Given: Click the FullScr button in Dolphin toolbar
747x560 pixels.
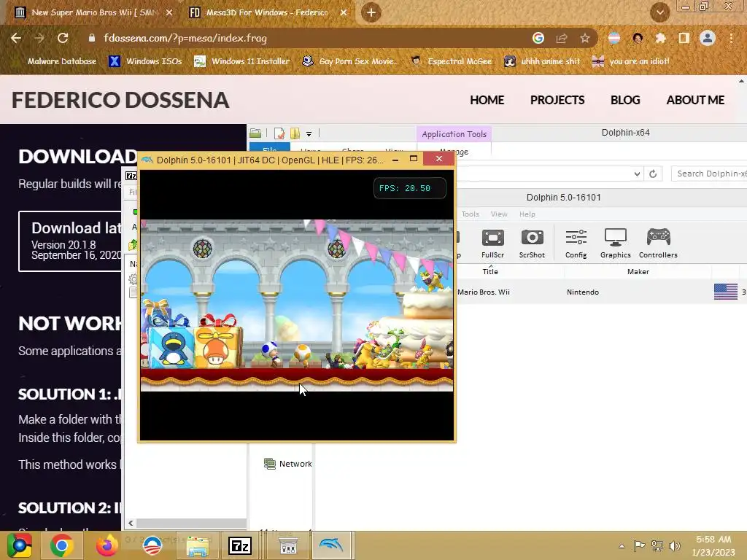Looking at the screenshot, I should 492,244.
